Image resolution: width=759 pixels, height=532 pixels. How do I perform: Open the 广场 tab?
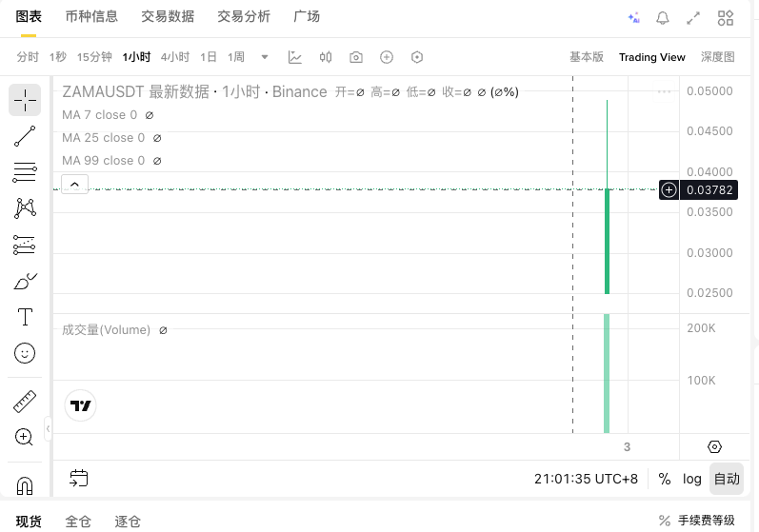(x=307, y=16)
